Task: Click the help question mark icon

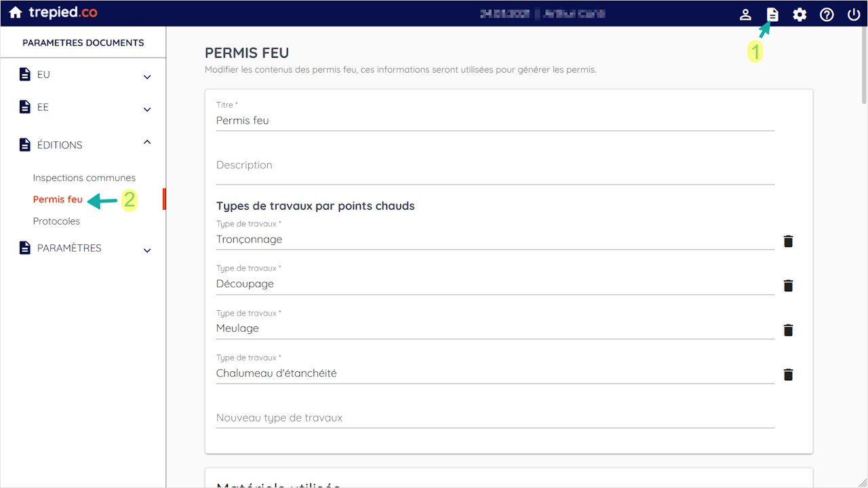Action: pyautogui.click(x=827, y=14)
